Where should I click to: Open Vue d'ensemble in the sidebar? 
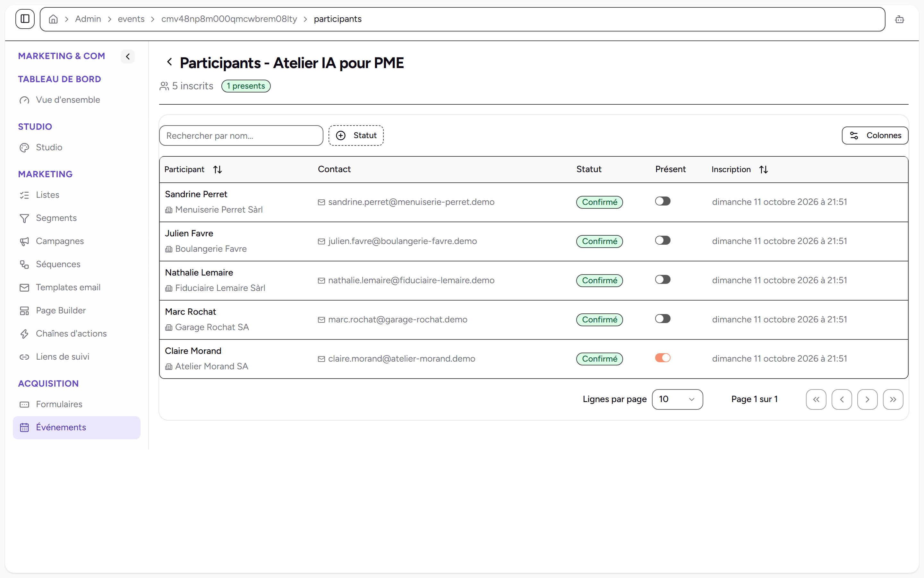(76, 100)
